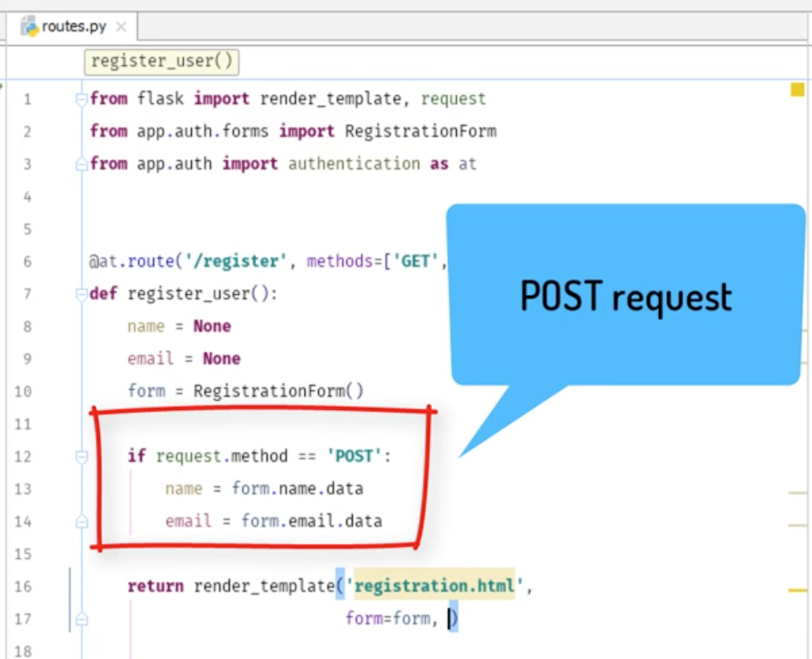Collapse the register_user function at line 7
The height and width of the screenshot is (659, 812).
point(81,294)
